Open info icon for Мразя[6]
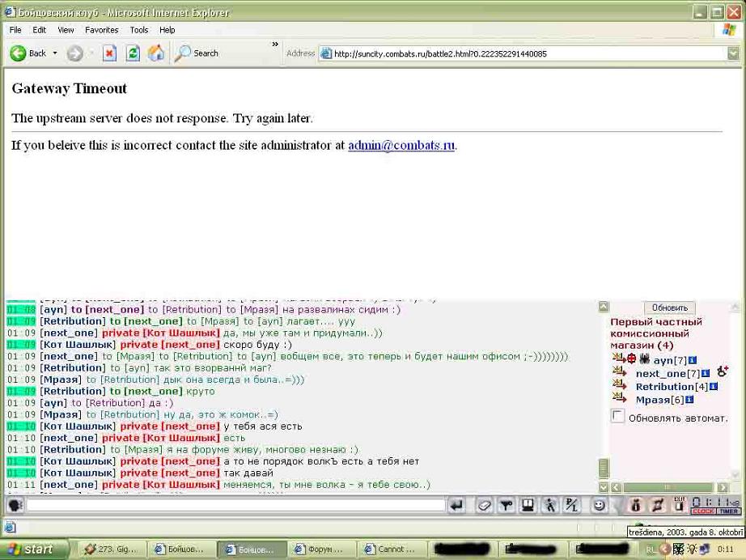This screenshot has width=746, height=560. (x=689, y=400)
